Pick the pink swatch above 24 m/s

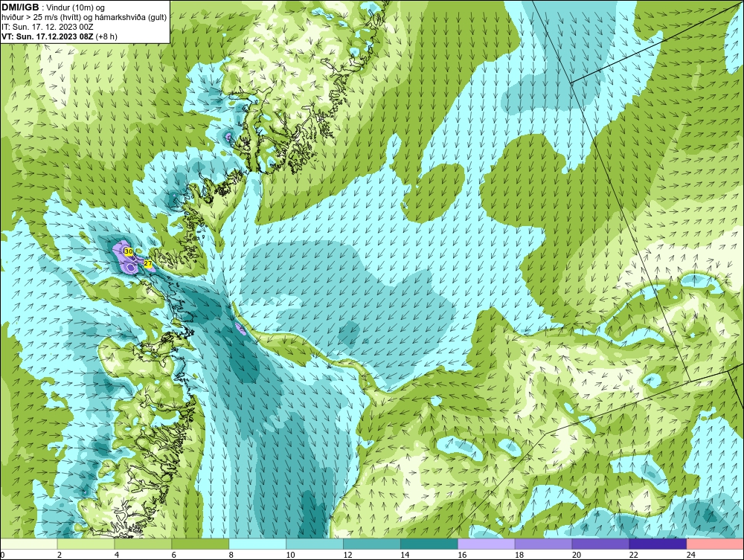[715, 544]
